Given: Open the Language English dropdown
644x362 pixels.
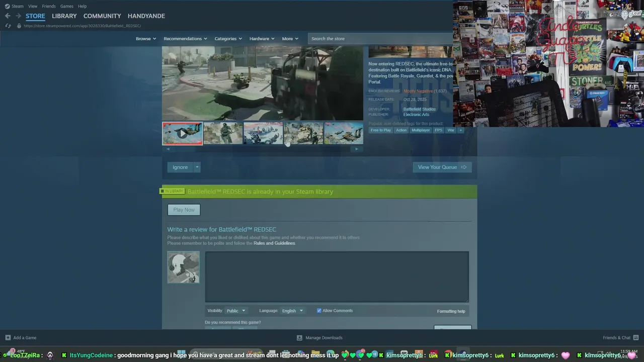Looking at the screenshot, I should click(292, 311).
